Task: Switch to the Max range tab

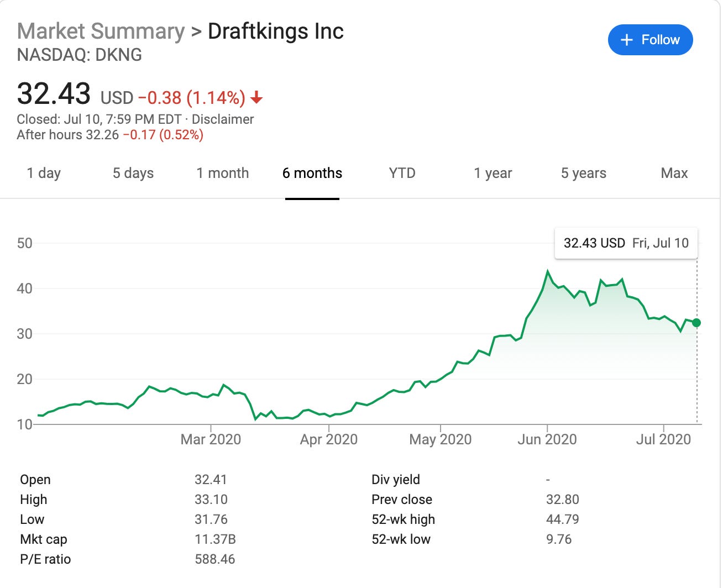Action: (674, 173)
